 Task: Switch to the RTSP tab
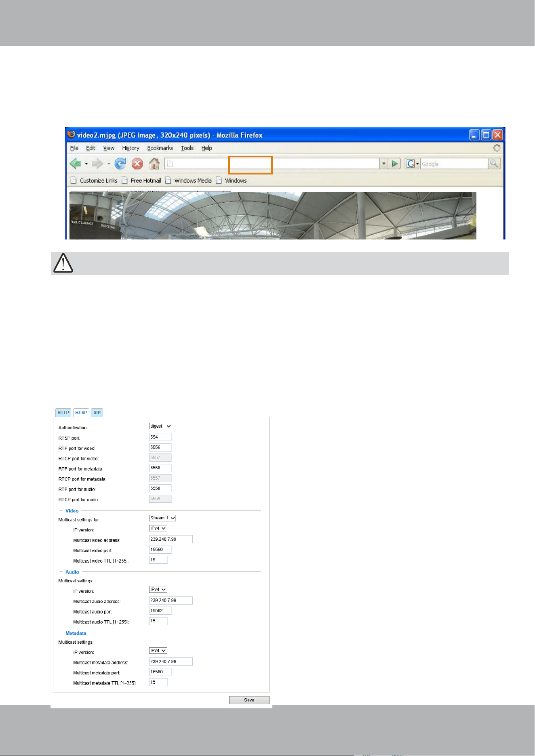click(x=81, y=412)
